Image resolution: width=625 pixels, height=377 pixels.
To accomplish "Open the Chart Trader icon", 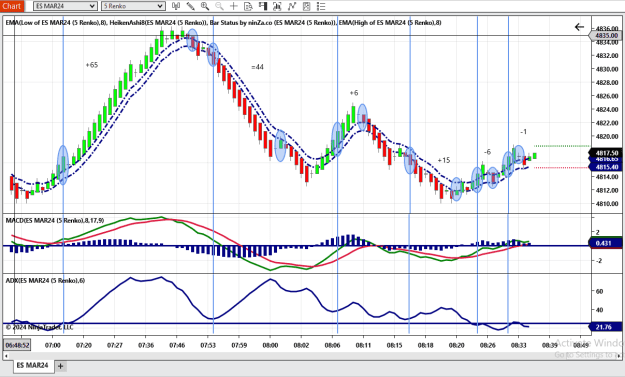I will 263,6.
